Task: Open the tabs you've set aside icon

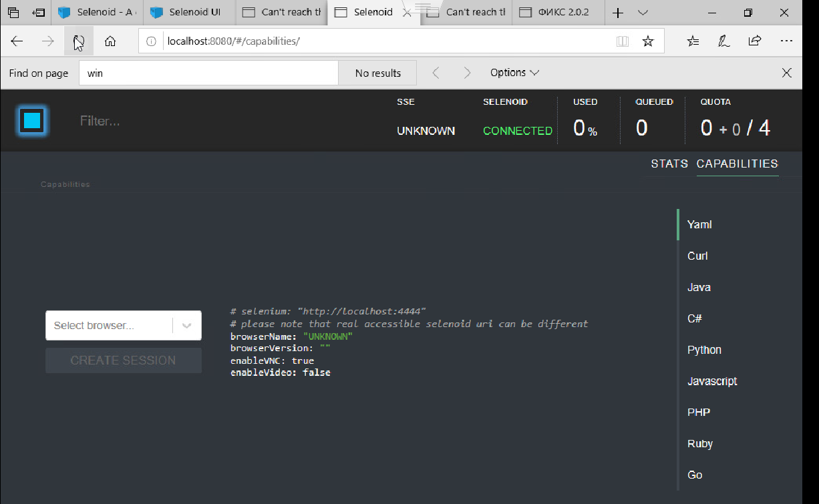Action: coord(13,12)
